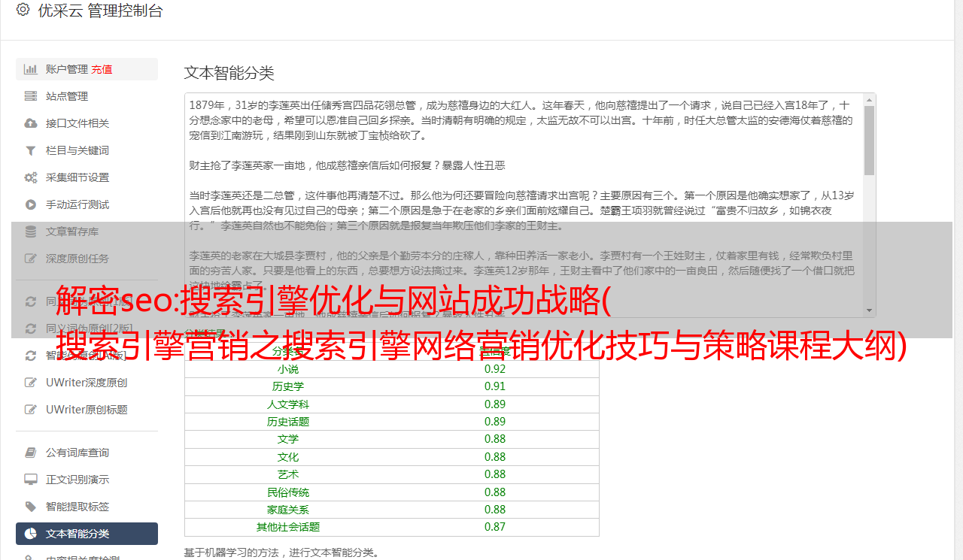Screen dimensions: 963x560
Task: Click the text area scrollbar down arrow
Action: pyautogui.click(x=870, y=310)
